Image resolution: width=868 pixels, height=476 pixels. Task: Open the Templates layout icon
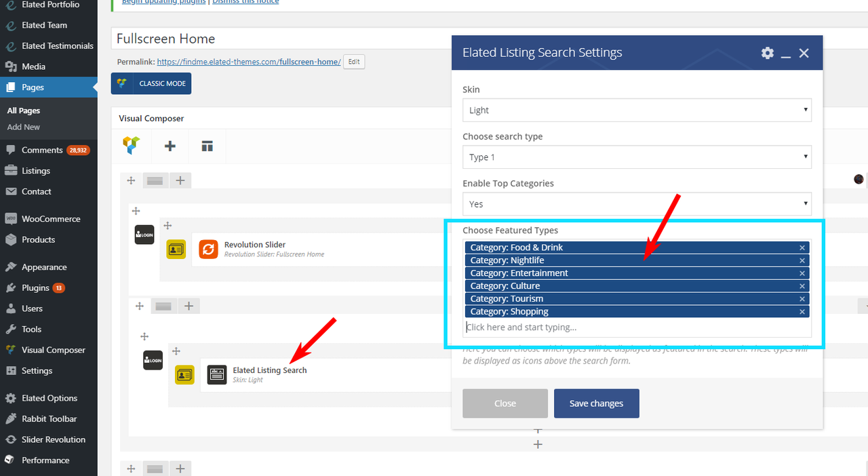click(208, 146)
